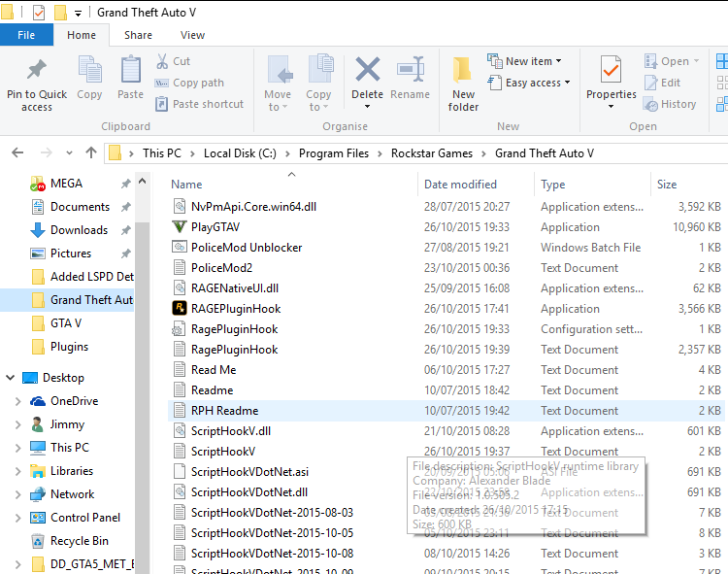Sort by Size column header
Screen dimensions: 728x574
click(x=667, y=185)
